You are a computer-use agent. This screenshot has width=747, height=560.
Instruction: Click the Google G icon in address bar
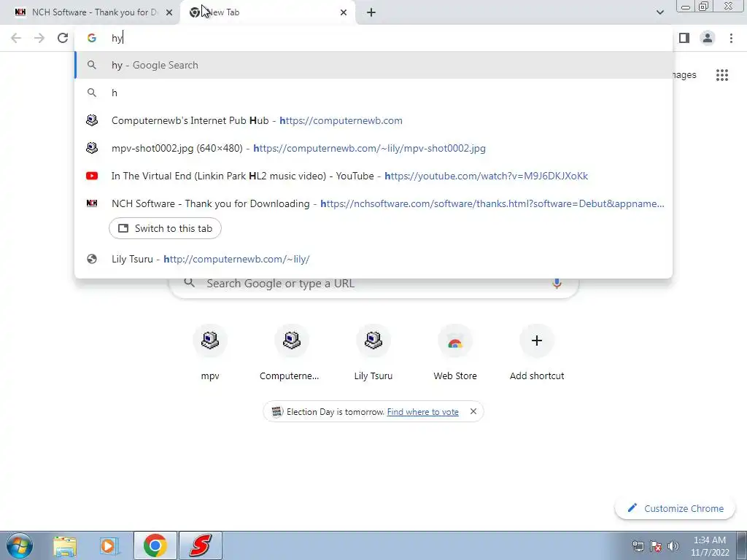(92, 38)
